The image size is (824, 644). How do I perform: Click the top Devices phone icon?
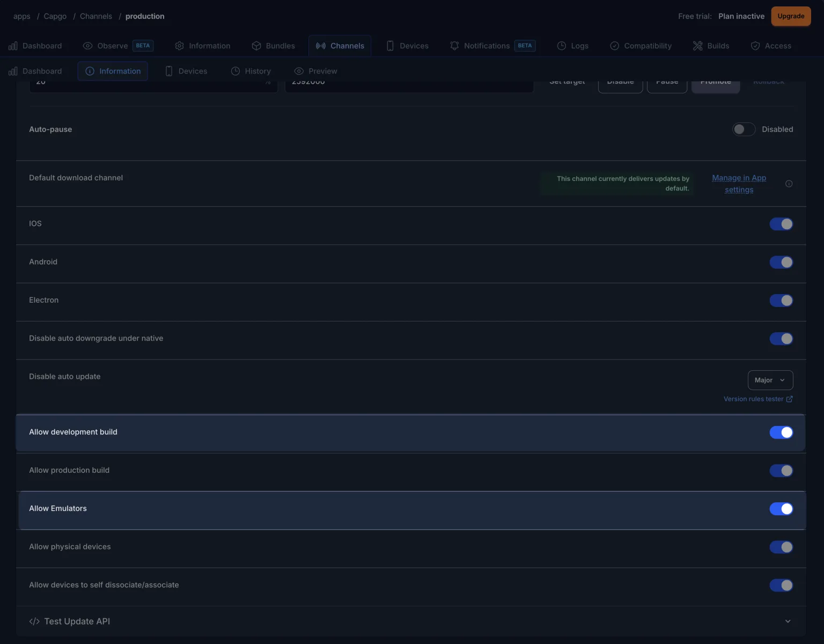[391, 46]
